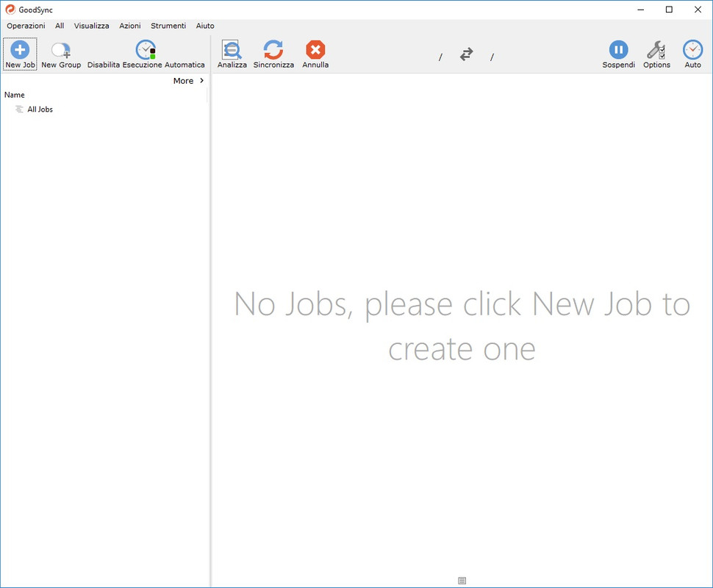713x588 pixels.
Task: Expand the More toolbar chevron
Action: coord(201,81)
